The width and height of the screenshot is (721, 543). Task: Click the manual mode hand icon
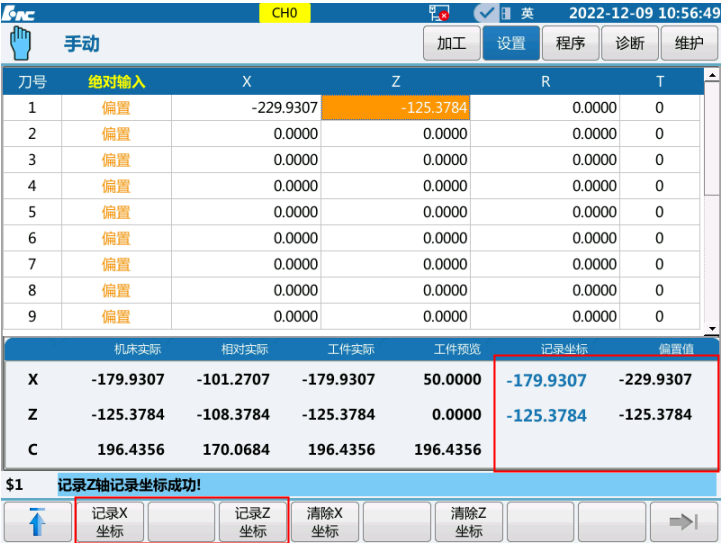click(x=20, y=43)
